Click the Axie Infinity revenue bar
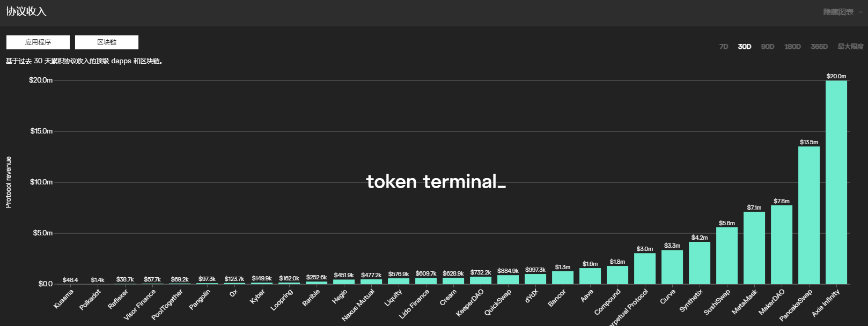 (836, 182)
